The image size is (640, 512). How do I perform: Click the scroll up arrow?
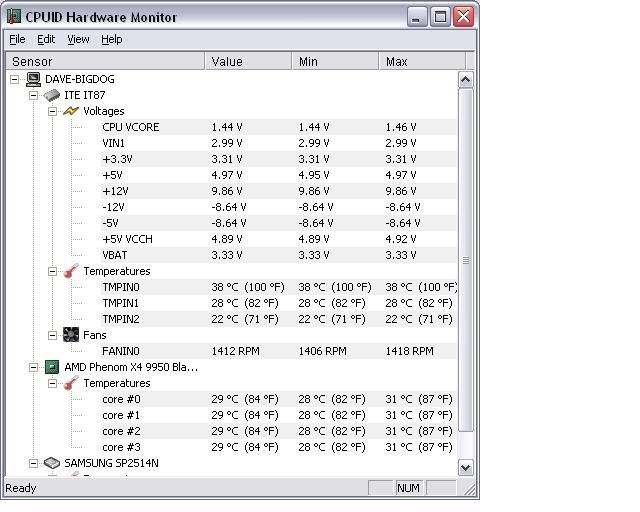466,80
